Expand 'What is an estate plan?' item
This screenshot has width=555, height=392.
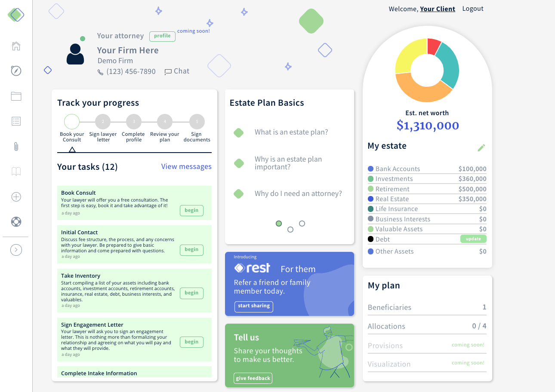point(291,132)
